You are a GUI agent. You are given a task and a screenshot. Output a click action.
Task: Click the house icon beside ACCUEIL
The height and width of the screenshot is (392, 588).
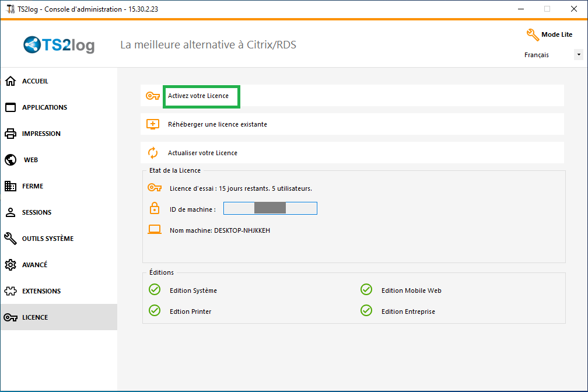tap(10, 81)
